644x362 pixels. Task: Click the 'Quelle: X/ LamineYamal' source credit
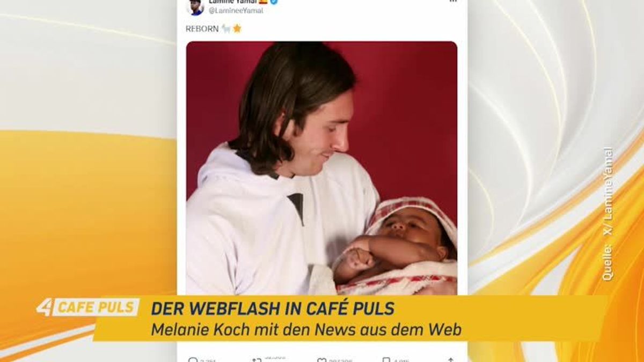(x=608, y=213)
